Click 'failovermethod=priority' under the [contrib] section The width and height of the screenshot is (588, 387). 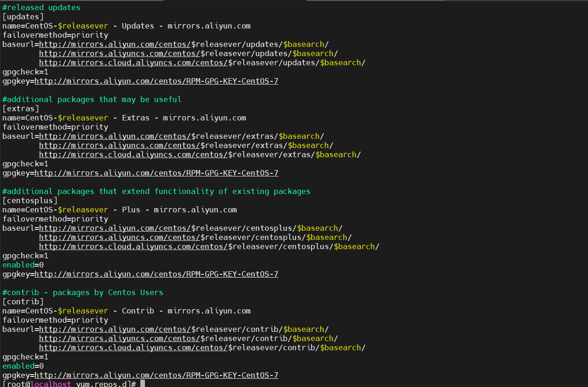(55, 320)
